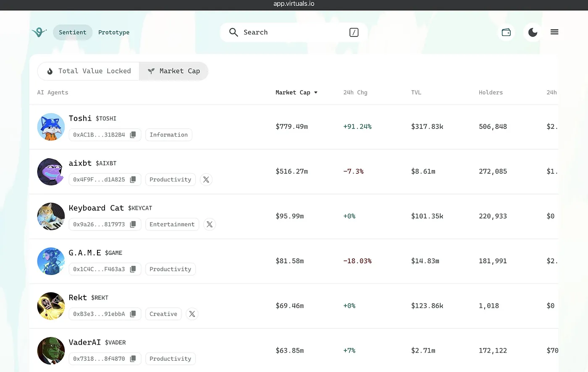Viewport: 588px width, 372px height.
Task: Click VaderAI TVL value $2.71m
Action: click(423, 351)
